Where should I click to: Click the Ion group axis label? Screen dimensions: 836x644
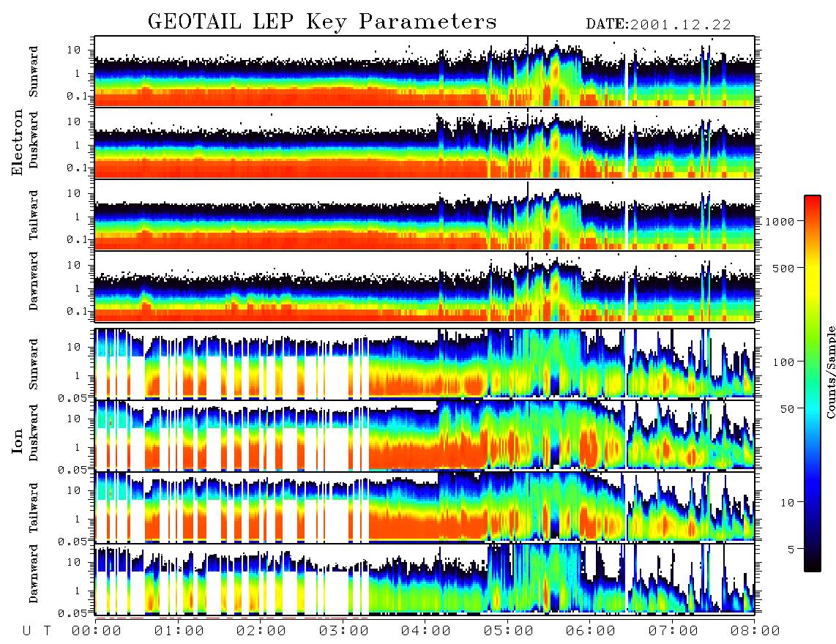pos(18,441)
